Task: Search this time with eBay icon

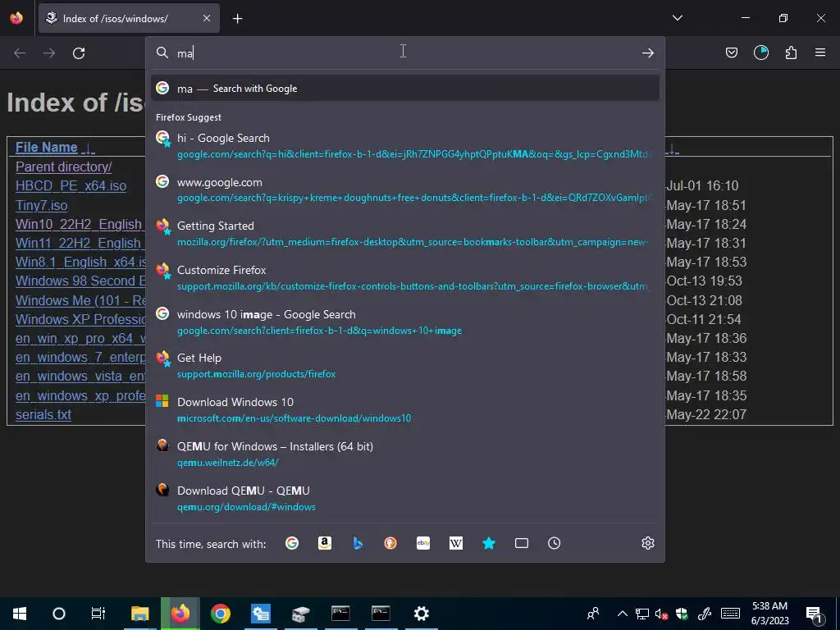Action: coord(423,543)
